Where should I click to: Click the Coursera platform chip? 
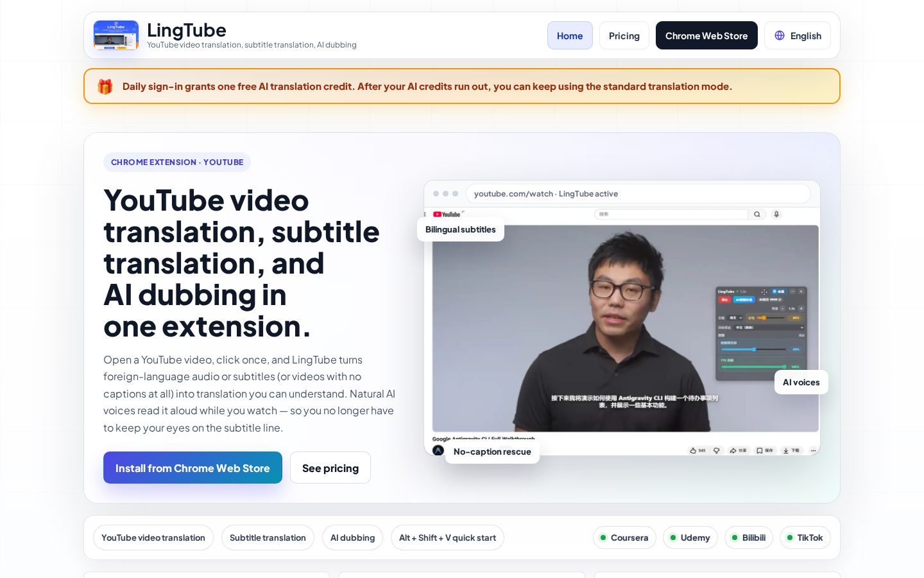[x=624, y=538]
